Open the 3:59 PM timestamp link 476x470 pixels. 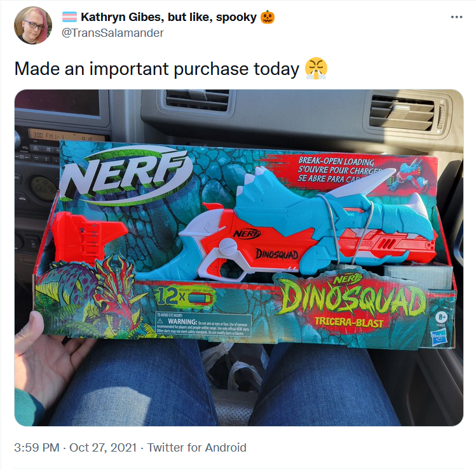pyautogui.click(x=37, y=448)
